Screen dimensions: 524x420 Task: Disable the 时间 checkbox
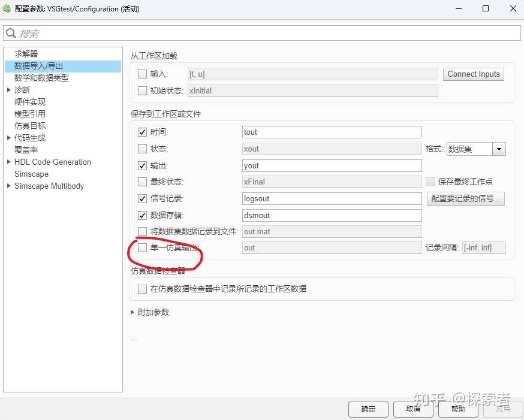(142, 132)
